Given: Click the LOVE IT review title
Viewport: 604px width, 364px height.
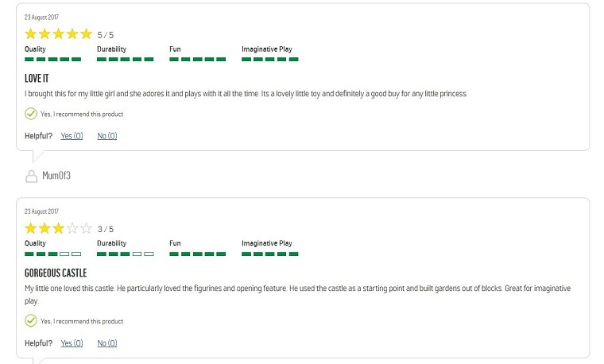Looking at the screenshot, I should [37, 79].
